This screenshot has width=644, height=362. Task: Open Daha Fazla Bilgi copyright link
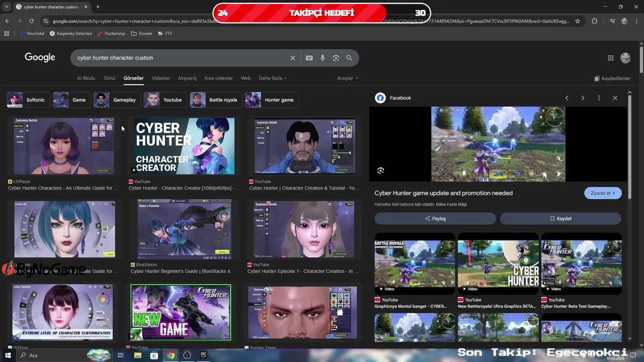pyautogui.click(x=451, y=205)
